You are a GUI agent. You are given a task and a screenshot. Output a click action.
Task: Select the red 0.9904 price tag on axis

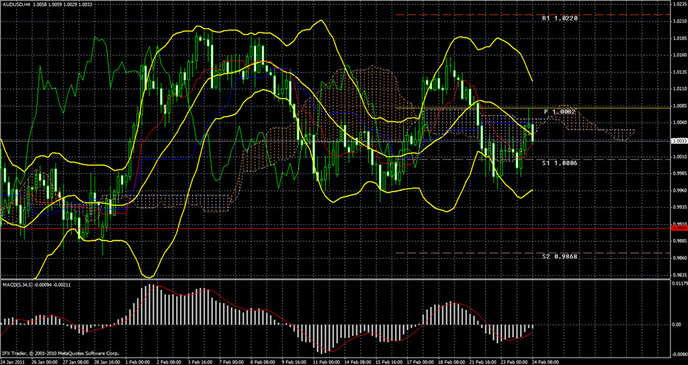click(679, 229)
